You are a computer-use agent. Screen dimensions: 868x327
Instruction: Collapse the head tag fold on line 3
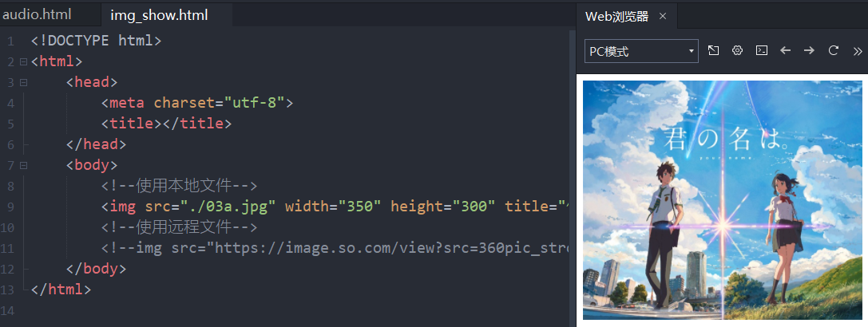click(23, 82)
